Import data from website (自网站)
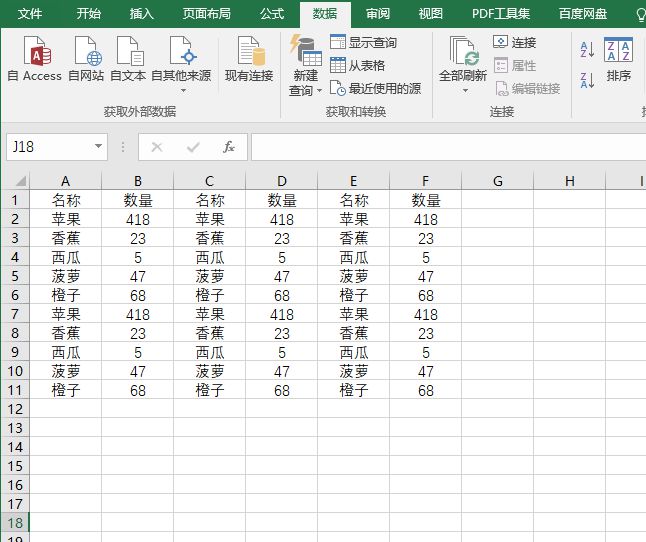Screen dimensions: 646x542 pyautogui.click(x=86, y=59)
